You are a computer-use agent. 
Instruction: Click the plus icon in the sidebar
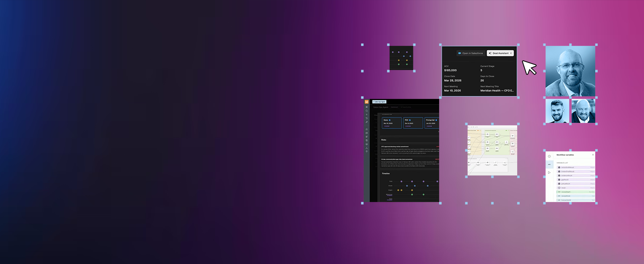[367, 115]
